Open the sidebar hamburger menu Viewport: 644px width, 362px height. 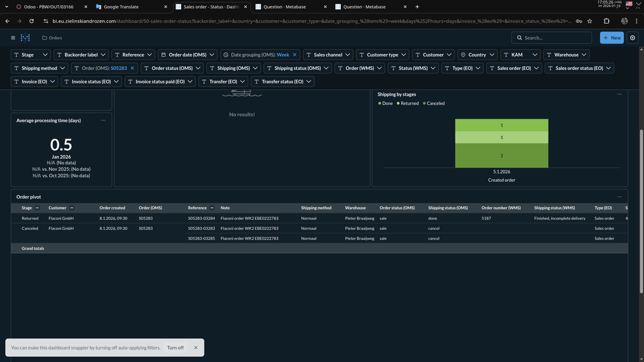(13, 38)
